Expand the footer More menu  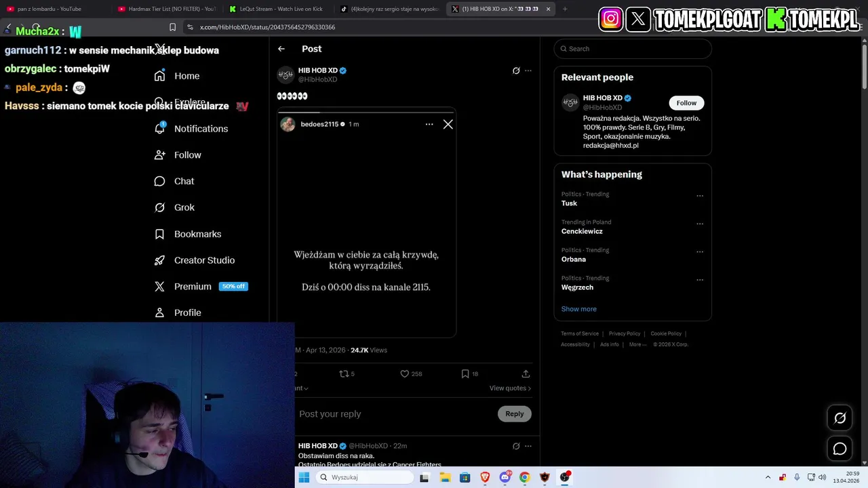(637, 344)
